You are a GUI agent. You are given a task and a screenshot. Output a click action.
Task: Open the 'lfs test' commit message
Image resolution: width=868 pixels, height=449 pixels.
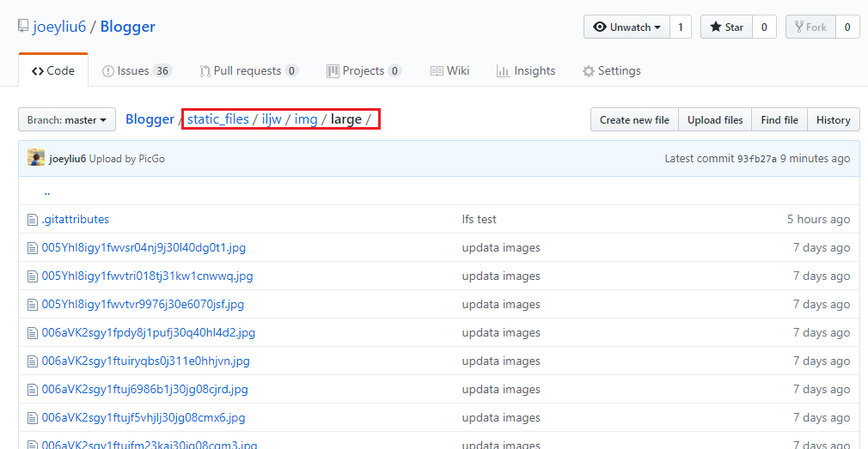480,219
